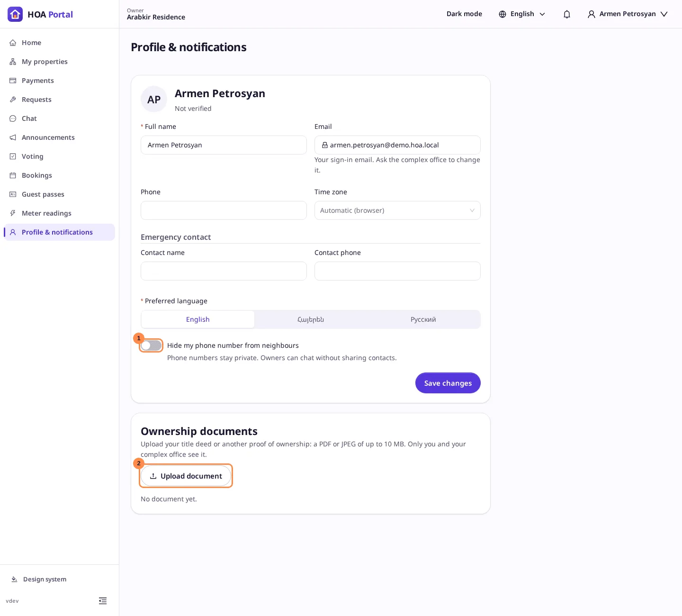Click the Guest passes icon in the sidebar
The width and height of the screenshot is (682, 616).
point(13,194)
